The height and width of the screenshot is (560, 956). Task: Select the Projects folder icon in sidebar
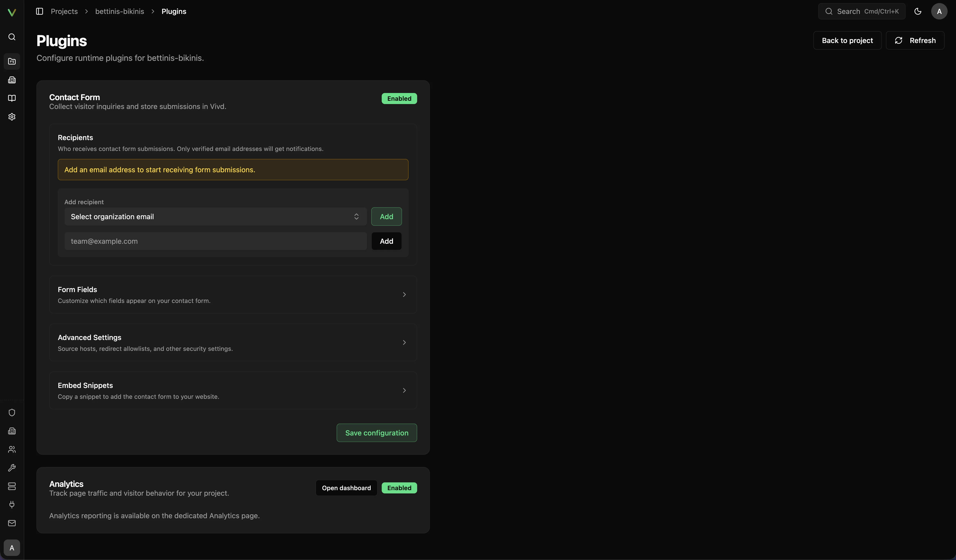click(12, 61)
